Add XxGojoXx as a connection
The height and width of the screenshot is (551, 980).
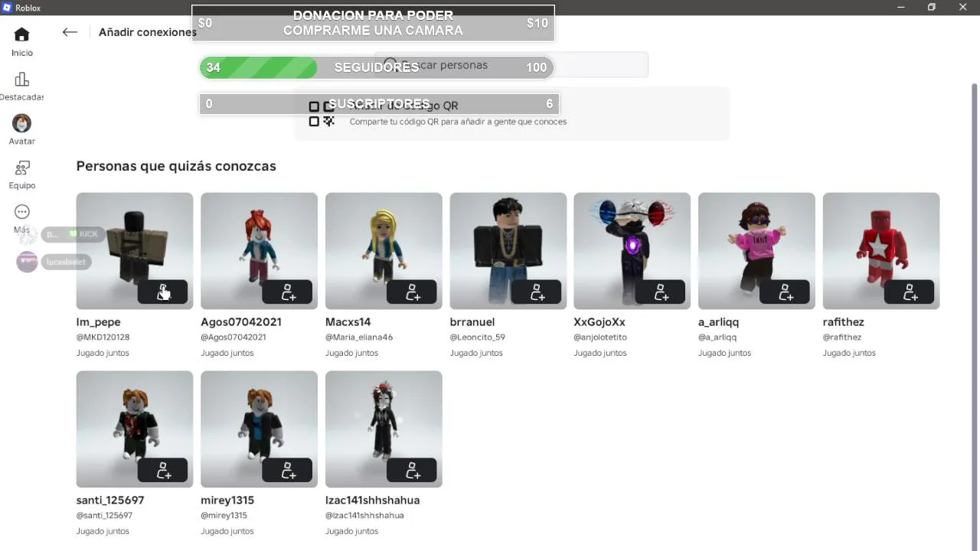pos(661,292)
